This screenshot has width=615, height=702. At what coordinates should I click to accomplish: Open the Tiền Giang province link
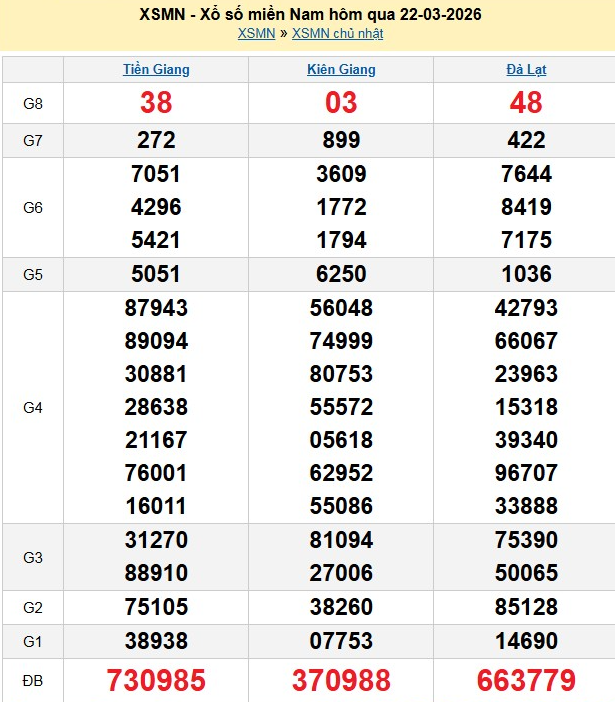[x=156, y=70]
